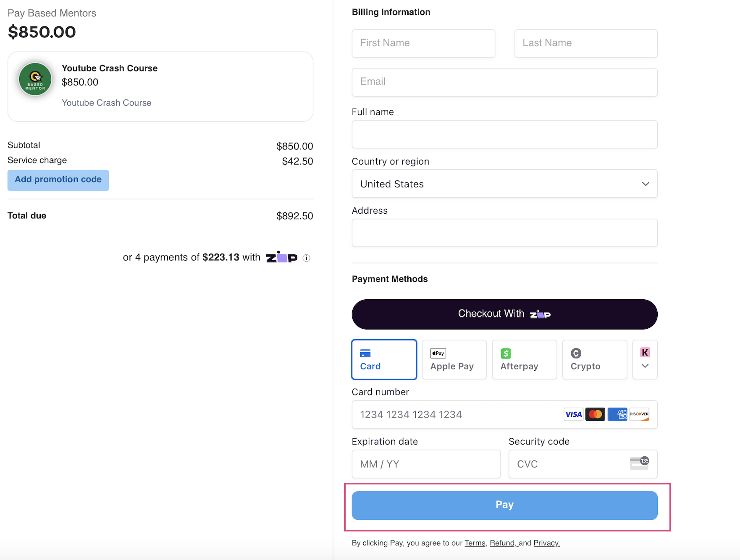Click the Mastercard icon
The image size is (740, 560).
[x=595, y=414]
